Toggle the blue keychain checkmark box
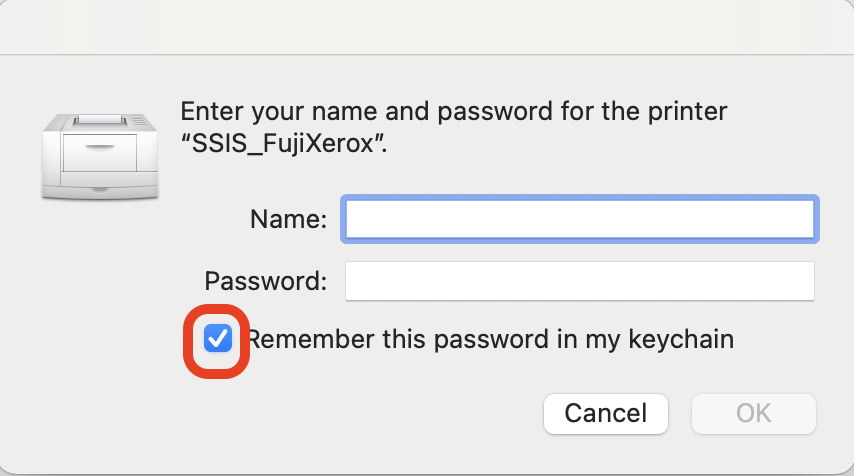The height and width of the screenshot is (476, 854). (x=217, y=340)
